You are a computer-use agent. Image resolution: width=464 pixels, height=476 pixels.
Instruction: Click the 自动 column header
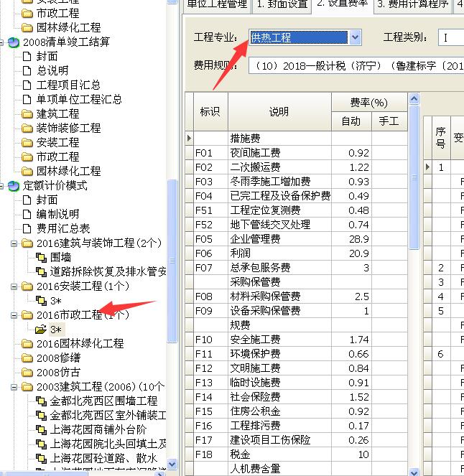click(x=351, y=121)
